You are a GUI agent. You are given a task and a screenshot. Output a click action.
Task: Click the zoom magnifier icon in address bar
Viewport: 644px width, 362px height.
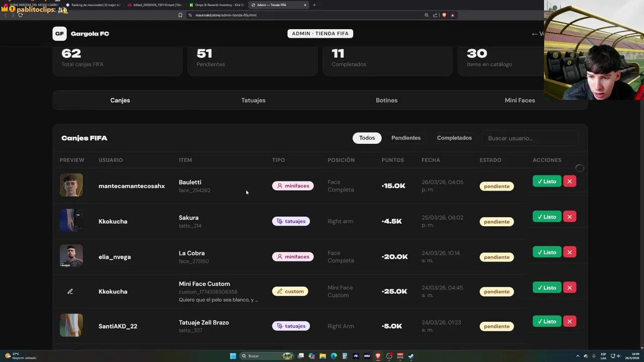coord(427,15)
